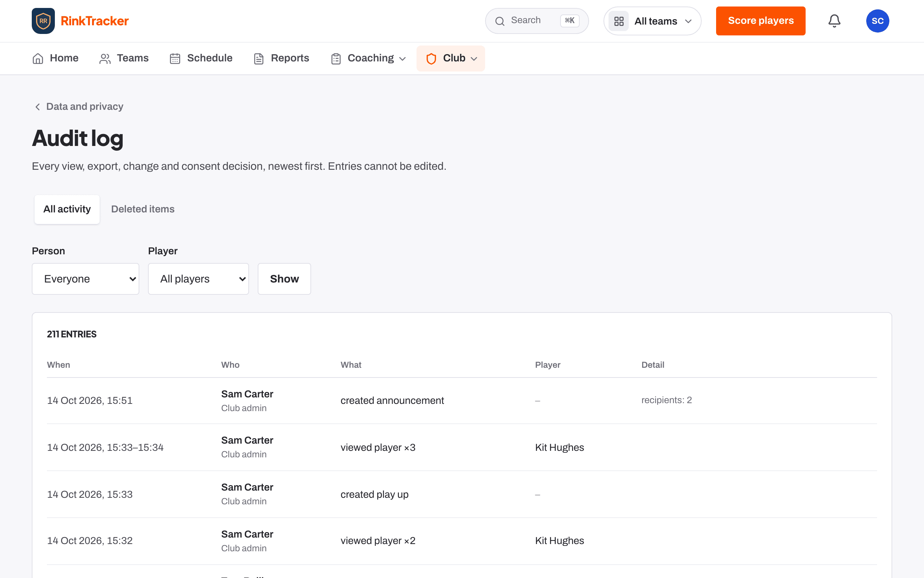Click the RinkTracker brand name

tap(95, 21)
